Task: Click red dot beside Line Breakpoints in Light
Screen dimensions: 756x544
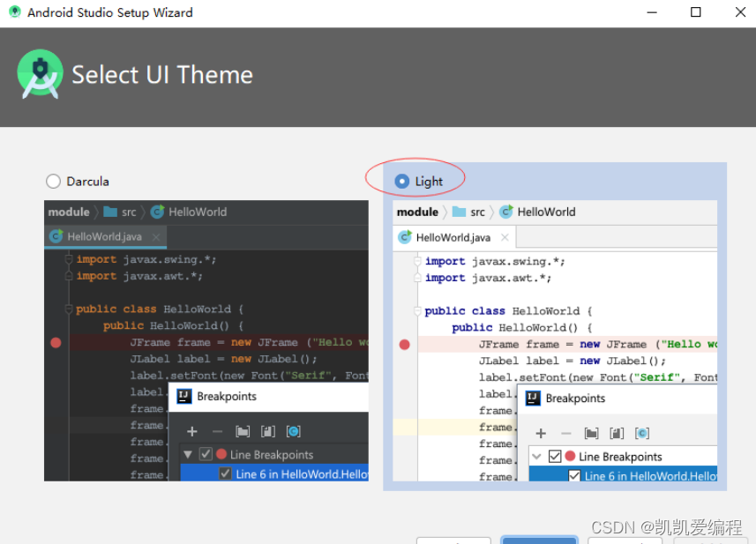Action: click(571, 456)
